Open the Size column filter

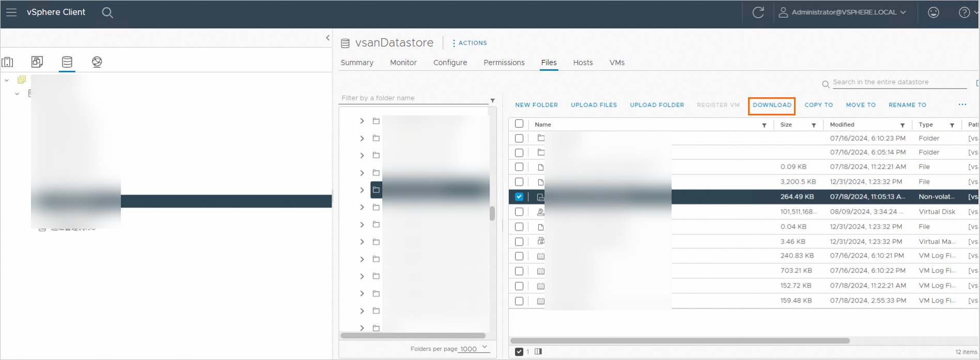pyautogui.click(x=814, y=126)
